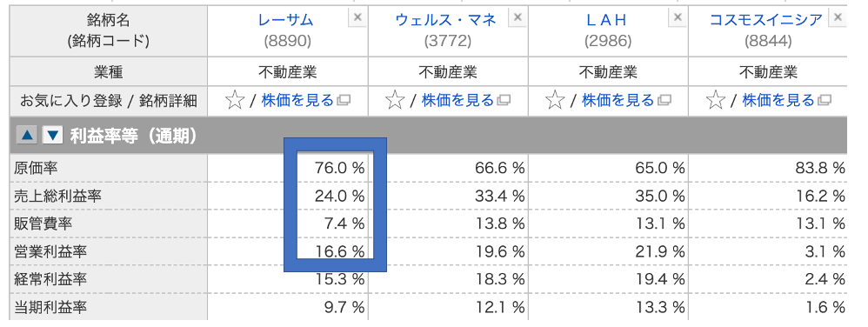The image size is (868, 327).
Task: Click 株価を見る for コスモスイニシア
Action: tap(779, 101)
